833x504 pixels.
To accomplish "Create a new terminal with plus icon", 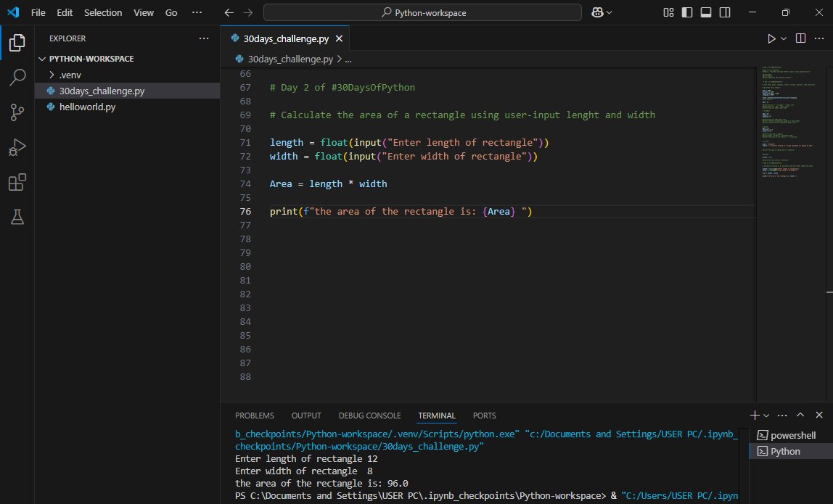I will coord(755,415).
